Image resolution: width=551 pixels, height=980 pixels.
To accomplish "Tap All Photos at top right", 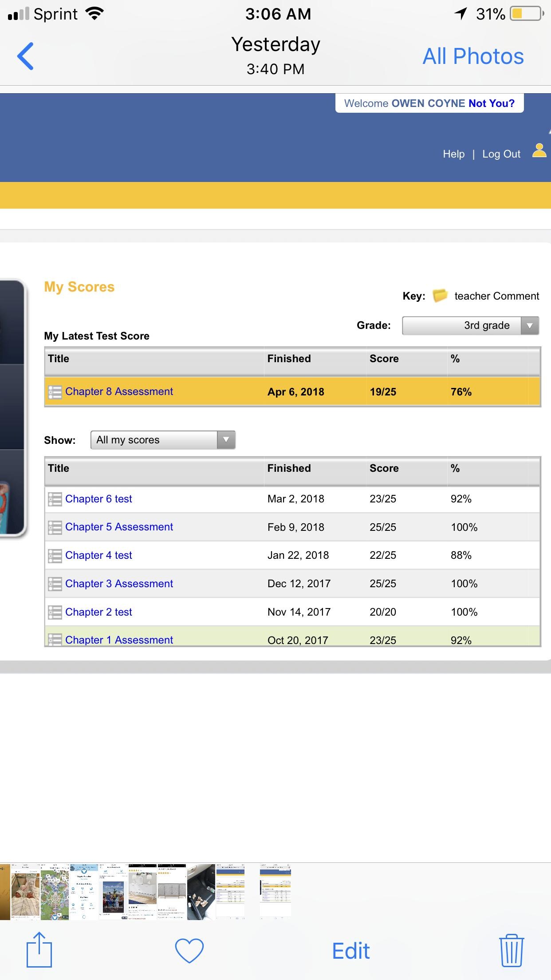I will [473, 56].
